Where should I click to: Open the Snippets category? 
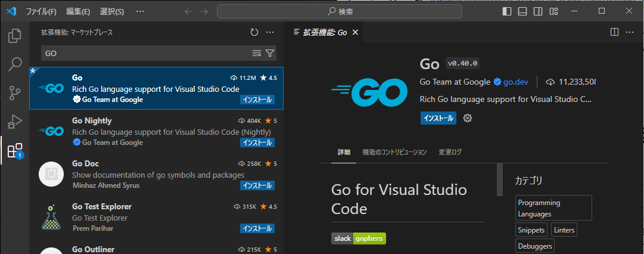click(x=531, y=230)
